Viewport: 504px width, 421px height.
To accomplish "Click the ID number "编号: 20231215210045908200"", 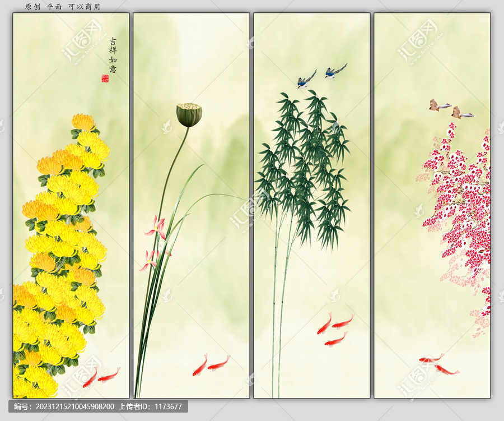I will [64, 406].
